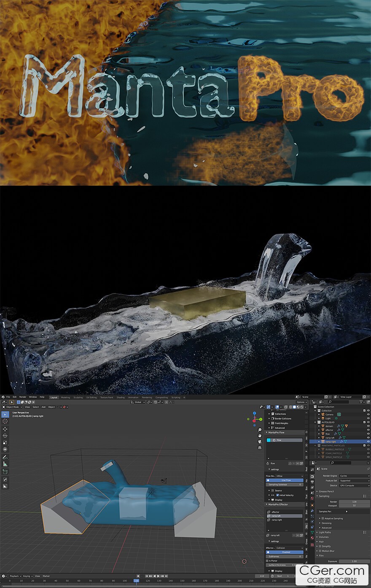Click the viewport zoom magnifier icon
The image size is (371, 588).
point(260,430)
